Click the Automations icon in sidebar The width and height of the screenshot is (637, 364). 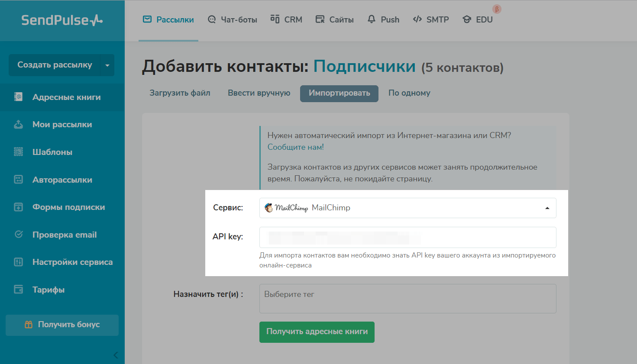[18, 180]
